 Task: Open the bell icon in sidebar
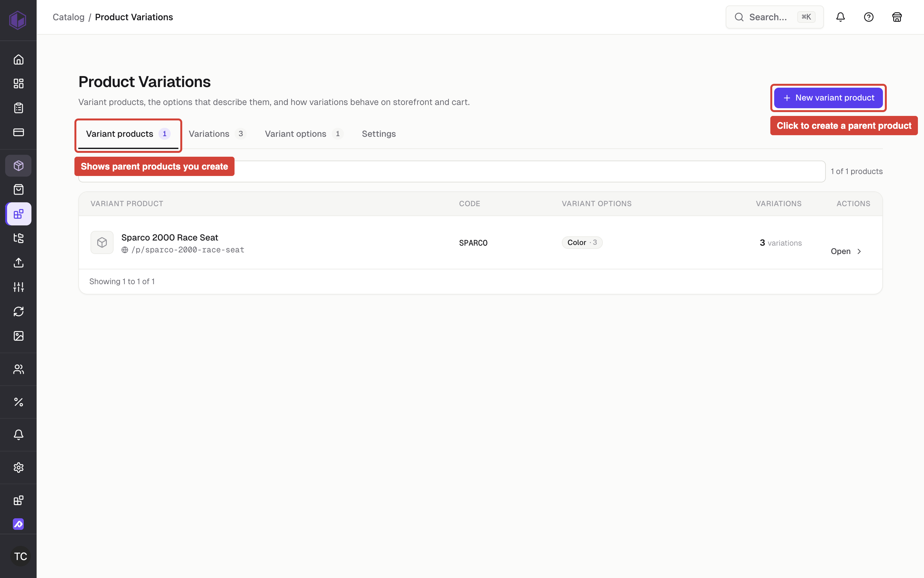point(18,435)
